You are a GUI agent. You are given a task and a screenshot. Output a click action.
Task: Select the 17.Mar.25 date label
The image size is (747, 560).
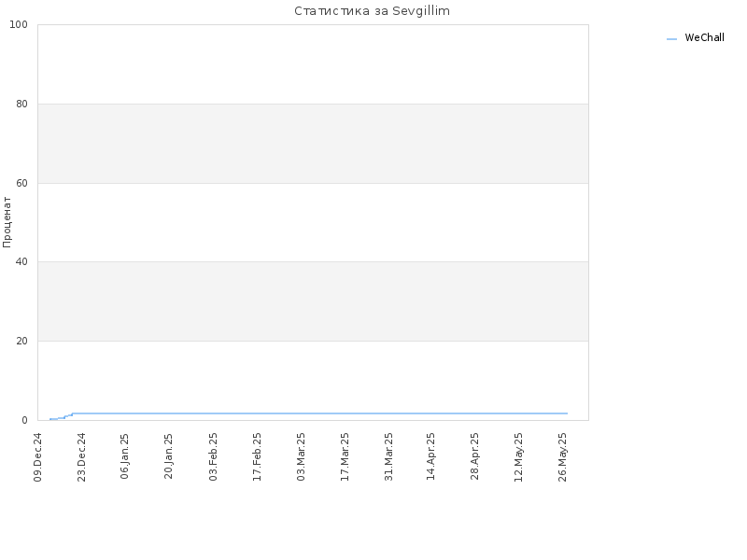tap(345, 456)
